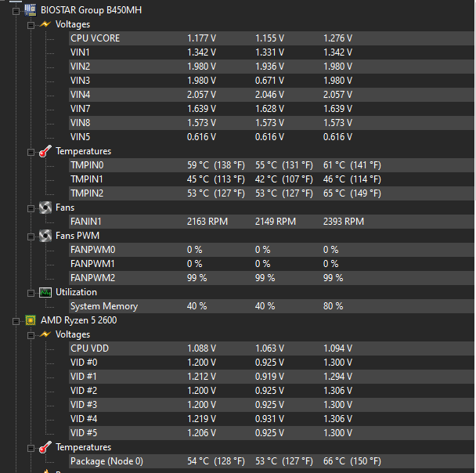Select the VID #2 row

(x=272, y=391)
